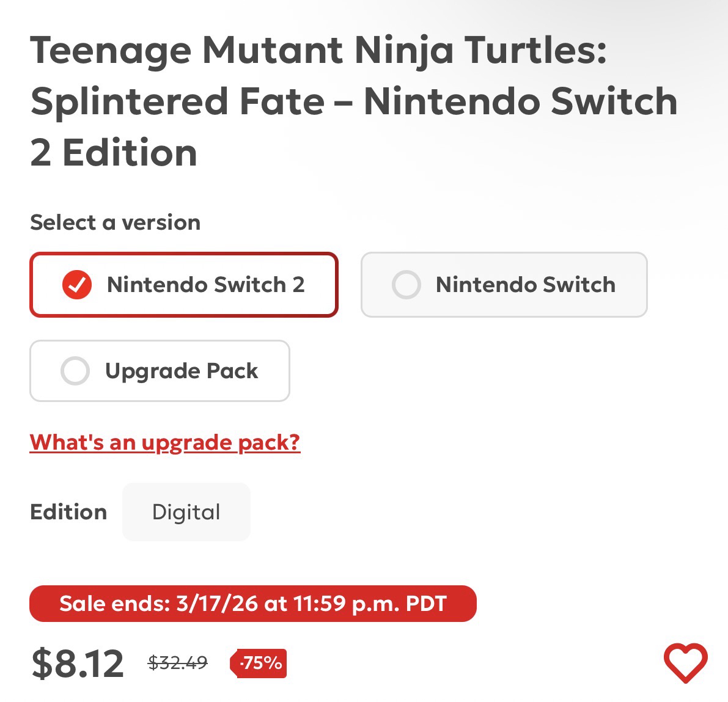Click the -75% discount tag
The width and height of the screenshot is (728, 702).
pyautogui.click(x=259, y=663)
